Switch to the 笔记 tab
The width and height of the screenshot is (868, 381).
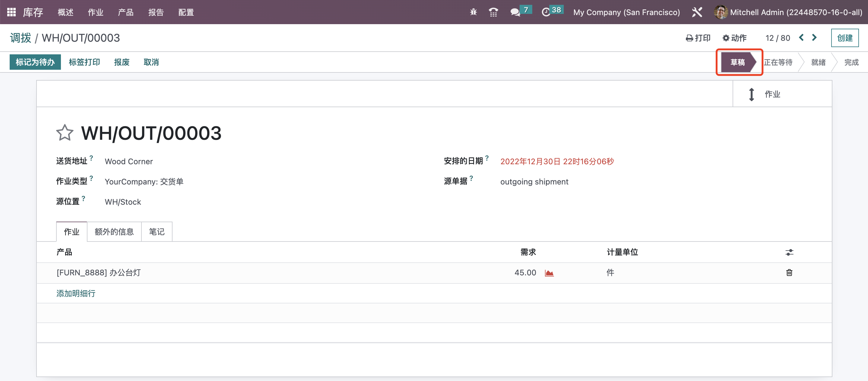tap(157, 231)
